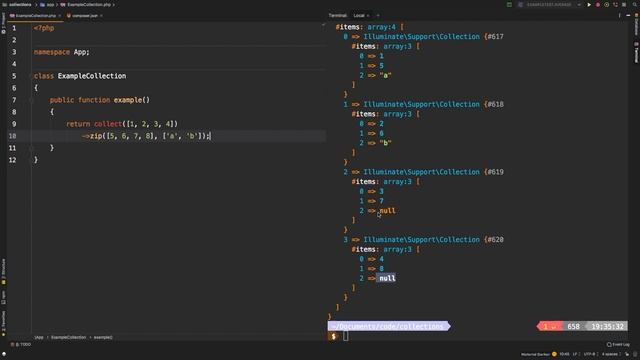Image resolution: width=640 pixels, height=360 pixels.
Task: Click the lock read-only toggle in status bar
Action: point(627,354)
